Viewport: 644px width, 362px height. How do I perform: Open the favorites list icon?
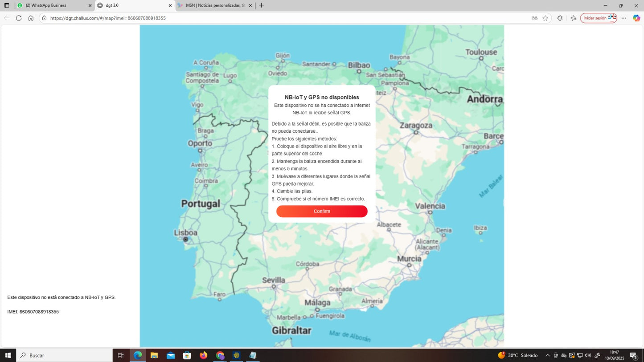click(x=573, y=18)
